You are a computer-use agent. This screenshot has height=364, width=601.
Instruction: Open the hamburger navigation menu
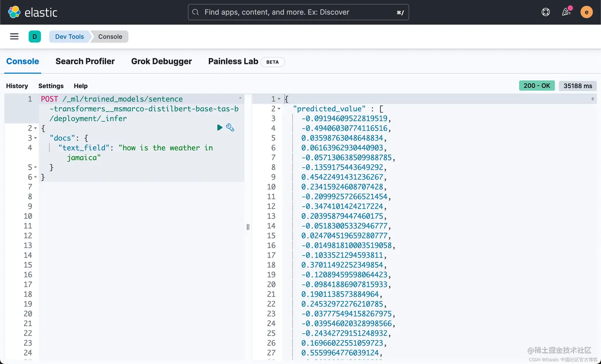pyautogui.click(x=14, y=37)
